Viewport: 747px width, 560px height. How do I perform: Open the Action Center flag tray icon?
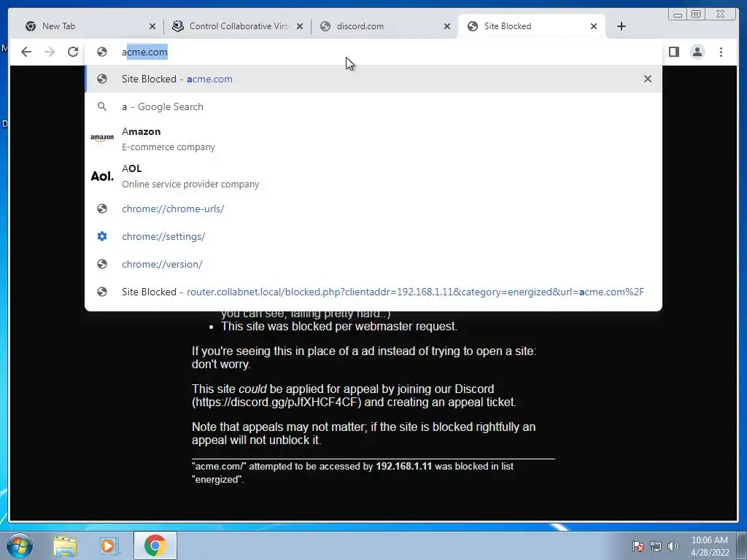click(x=638, y=546)
